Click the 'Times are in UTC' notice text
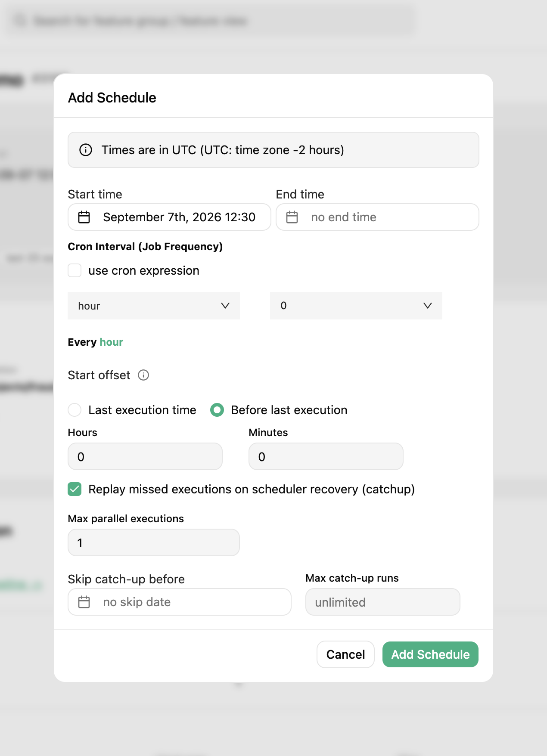This screenshot has height=756, width=547. [x=223, y=150]
